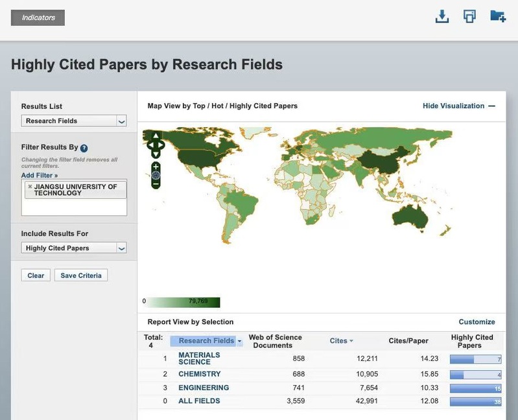Click the add-to-folder icon
The width and height of the screenshot is (518, 420).
[497, 17]
